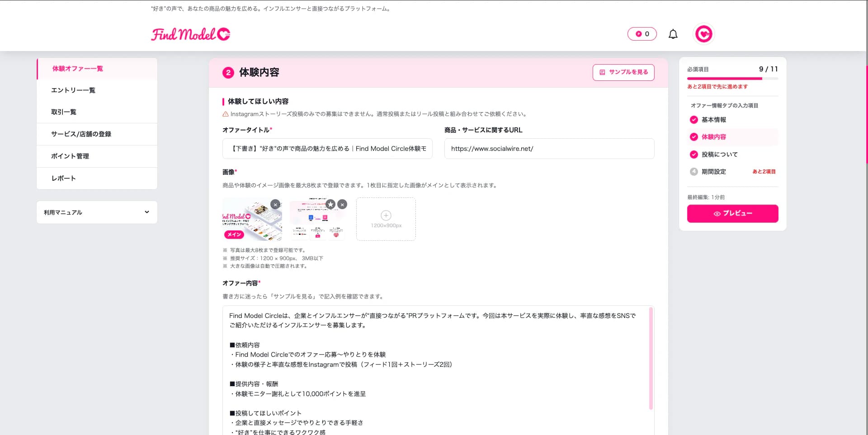
Task: Click the 商品・サービスに関するURL field
Action: pos(549,149)
